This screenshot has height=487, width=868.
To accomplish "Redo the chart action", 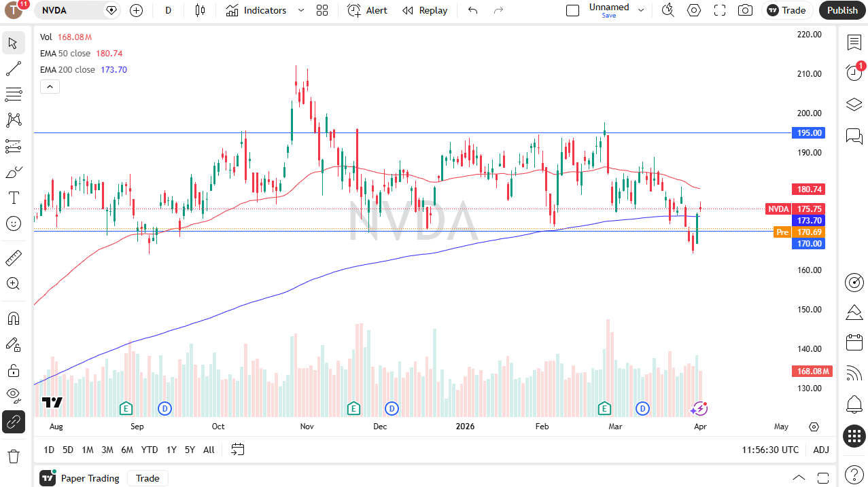I will (498, 10).
